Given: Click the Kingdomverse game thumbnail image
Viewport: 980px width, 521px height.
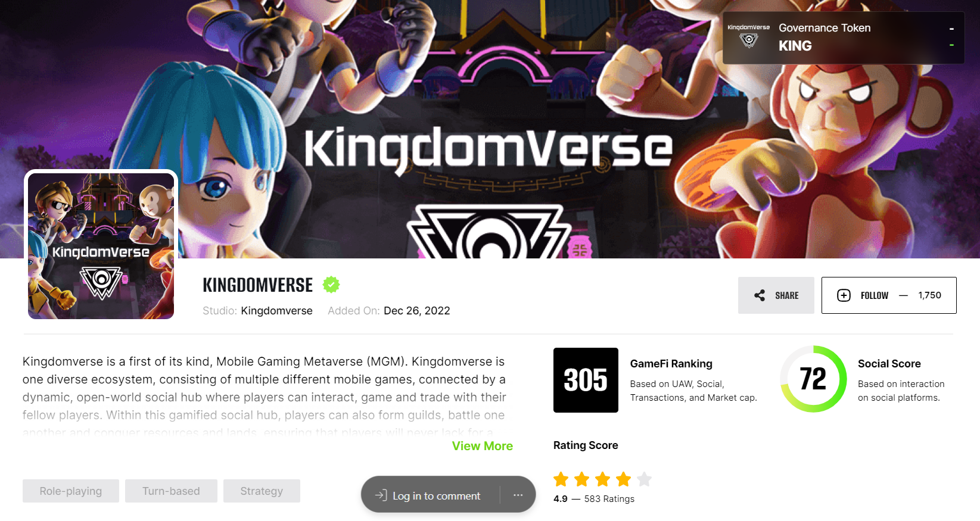Looking at the screenshot, I should pyautogui.click(x=101, y=245).
